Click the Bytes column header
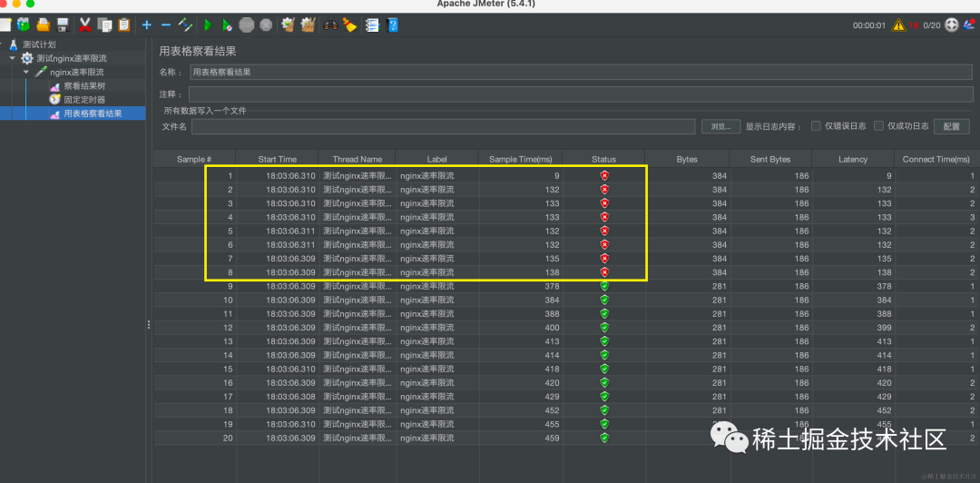The width and height of the screenshot is (980, 483). point(687,160)
